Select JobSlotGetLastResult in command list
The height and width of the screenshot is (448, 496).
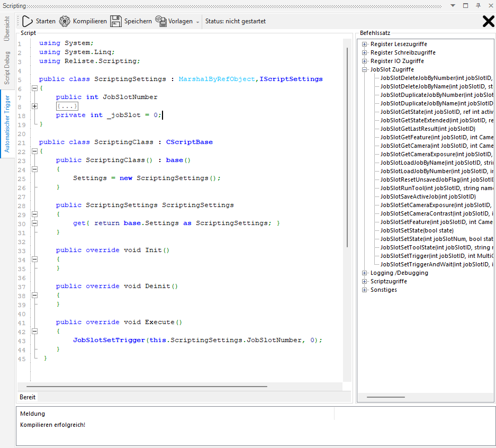428,129
